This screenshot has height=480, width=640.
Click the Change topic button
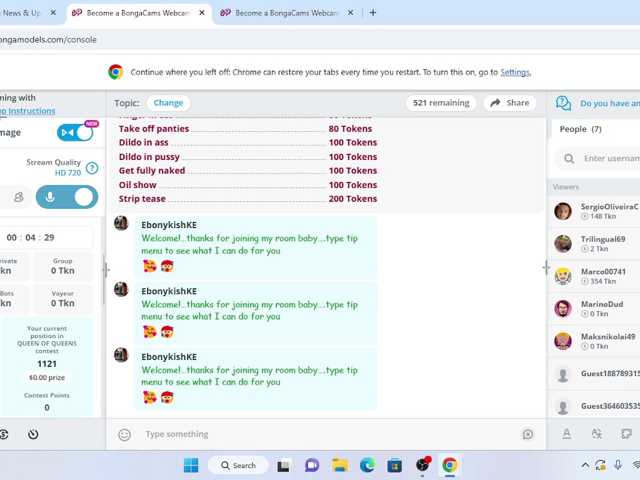point(168,103)
